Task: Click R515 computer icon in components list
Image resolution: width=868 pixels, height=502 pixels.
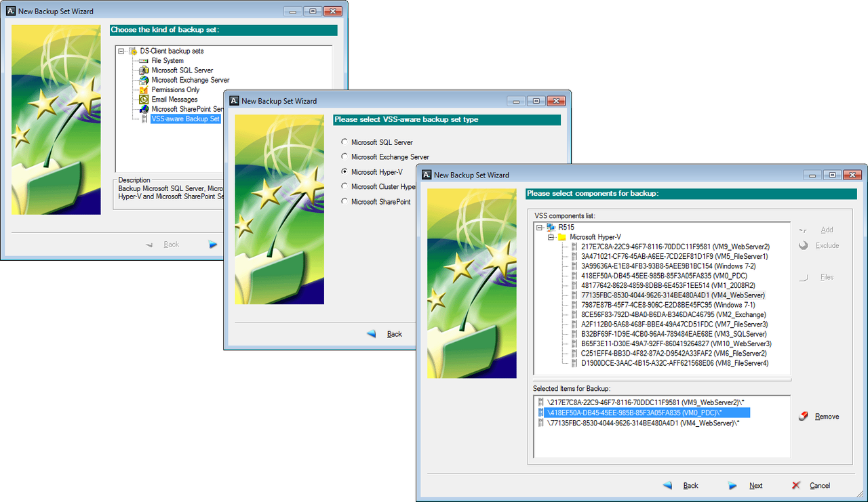Action: click(551, 227)
